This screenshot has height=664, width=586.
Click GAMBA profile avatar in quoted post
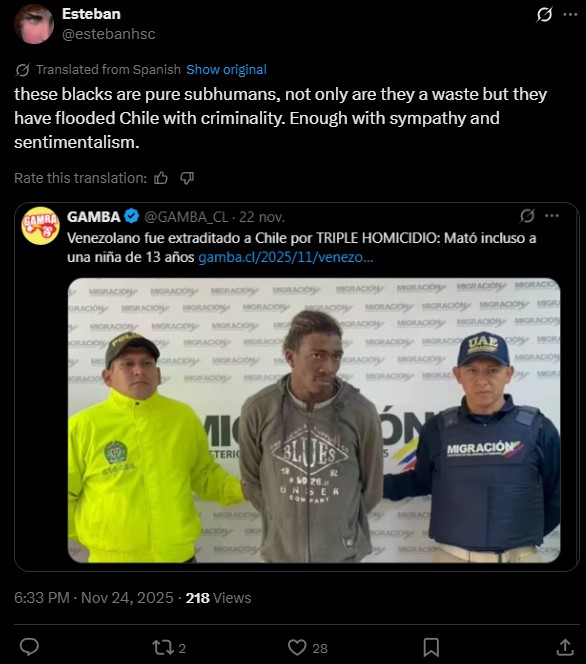[40, 226]
